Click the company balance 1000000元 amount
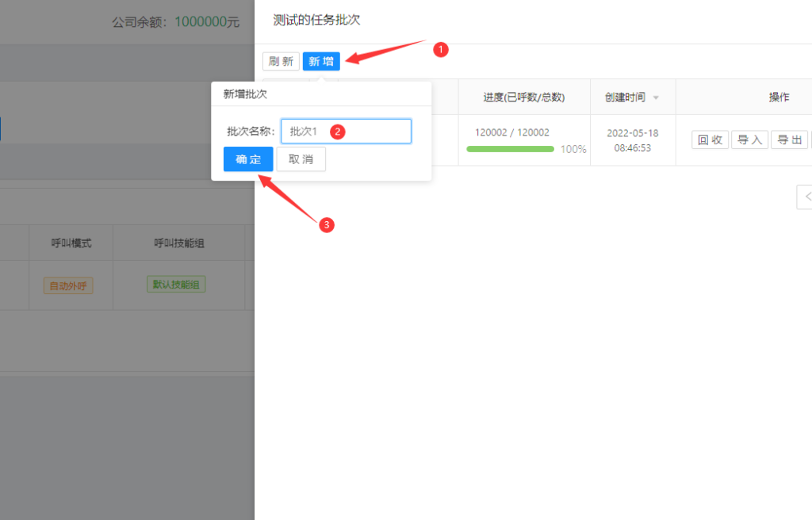The width and height of the screenshot is (812, 520). click(206, 21)
